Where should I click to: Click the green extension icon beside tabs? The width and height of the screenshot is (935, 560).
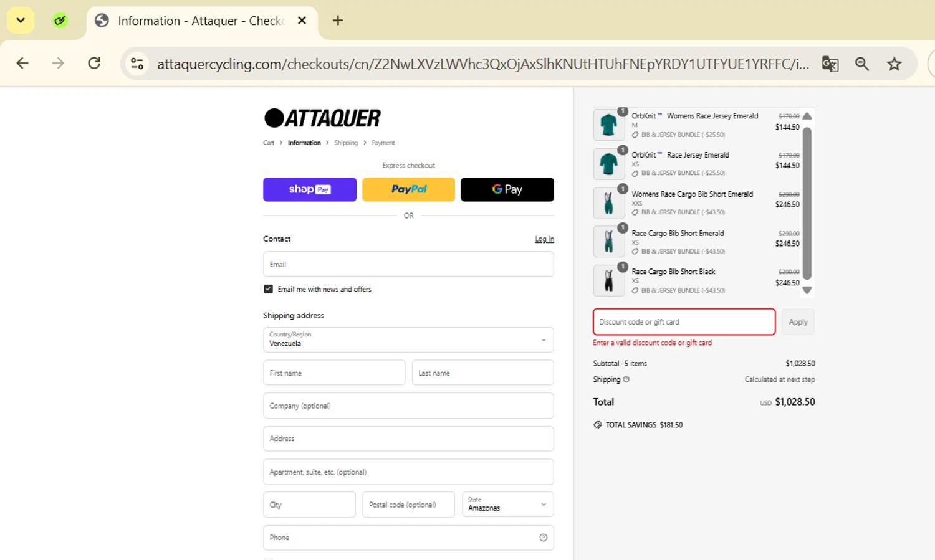coord(60,21)
